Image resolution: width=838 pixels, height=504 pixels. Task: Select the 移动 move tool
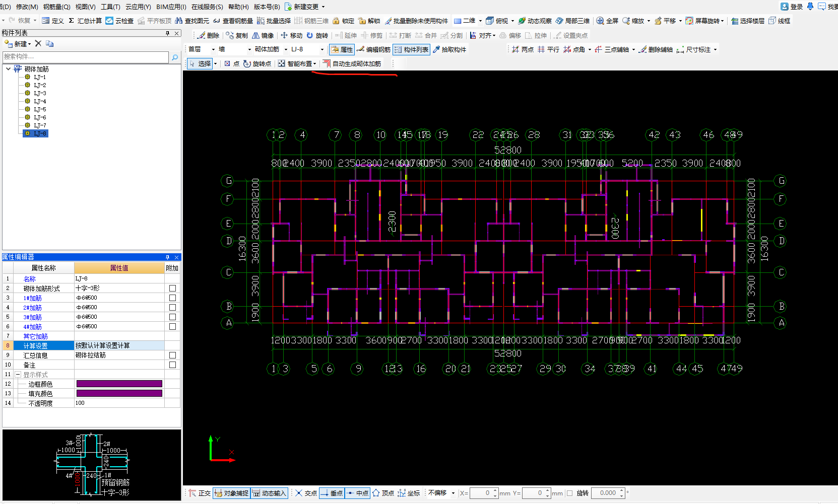pyautogui.click(x=291, y=35)
